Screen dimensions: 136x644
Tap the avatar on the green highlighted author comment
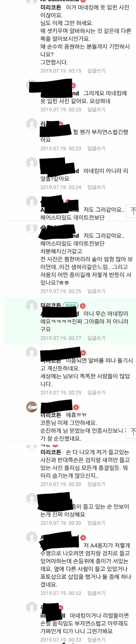32,306
